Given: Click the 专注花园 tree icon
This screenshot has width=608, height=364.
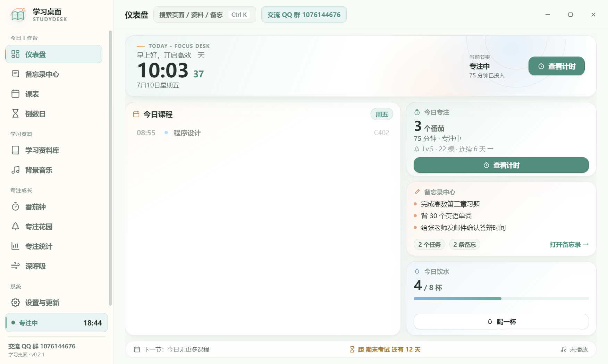Looking at the screenshot, I should (15, 226).
